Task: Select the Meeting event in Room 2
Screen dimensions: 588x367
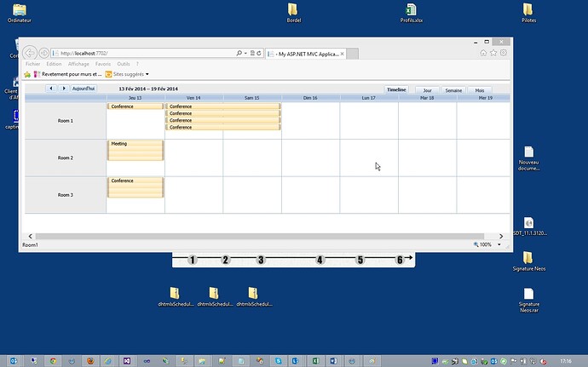Action: tap(135, 151)
